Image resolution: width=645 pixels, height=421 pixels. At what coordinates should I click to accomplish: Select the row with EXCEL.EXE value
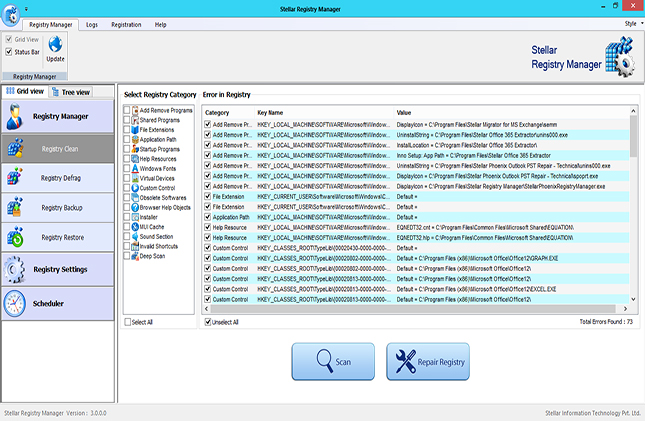416,289
